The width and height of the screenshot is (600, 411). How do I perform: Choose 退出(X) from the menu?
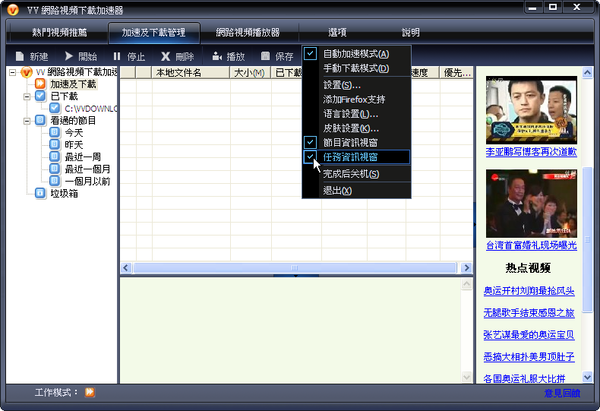[x=357, y=191]
